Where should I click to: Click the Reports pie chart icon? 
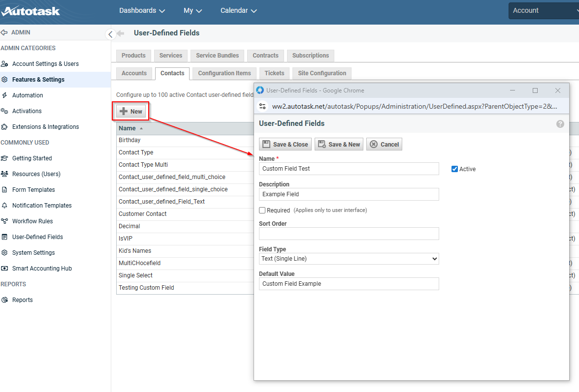coord(4,300)
